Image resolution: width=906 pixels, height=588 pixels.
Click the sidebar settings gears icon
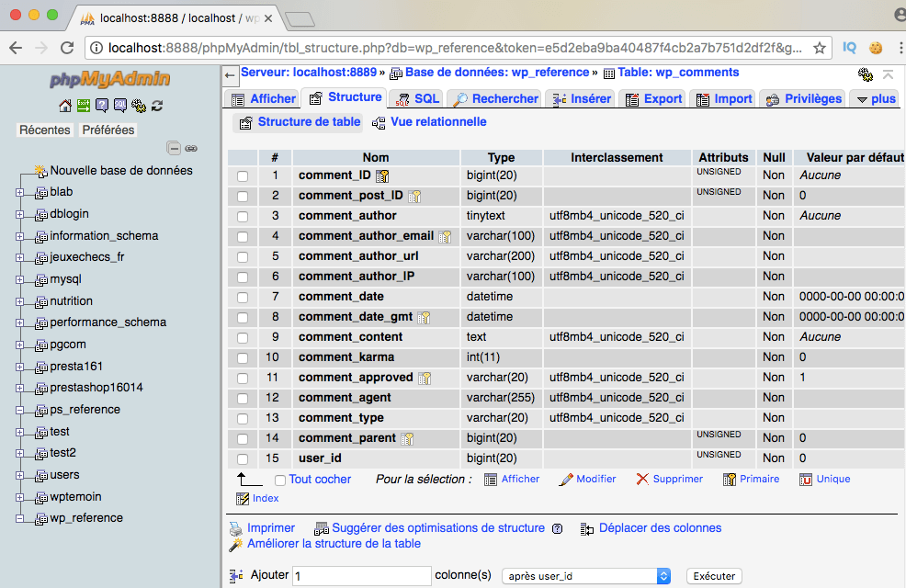[139, 106]
